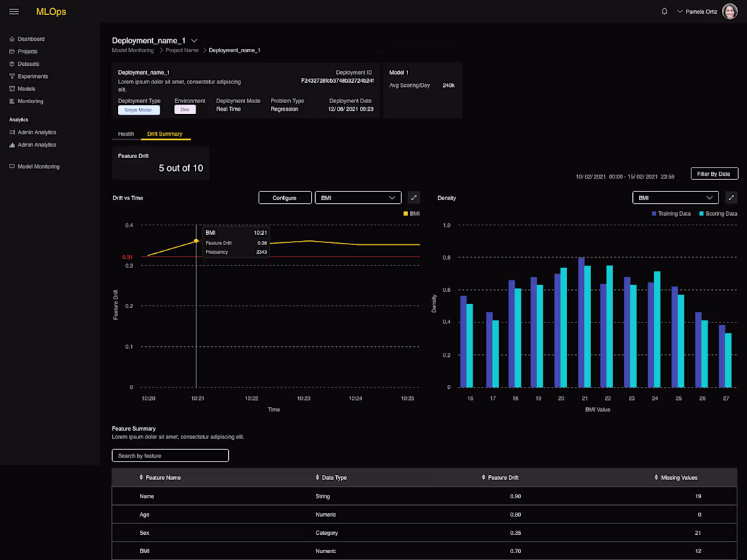Sort table by Feature Name
The width and height of the screenshot is (747, 560).
coord(141,477)
